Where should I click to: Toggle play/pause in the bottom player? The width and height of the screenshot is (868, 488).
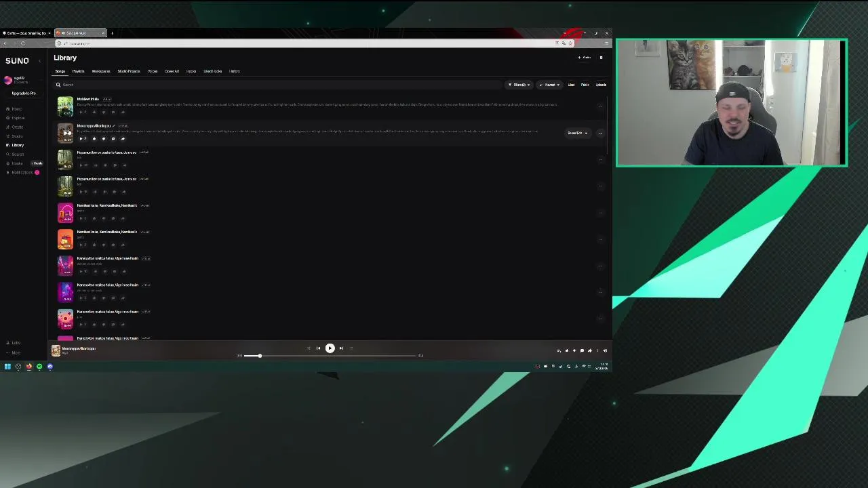click(330, 348)
